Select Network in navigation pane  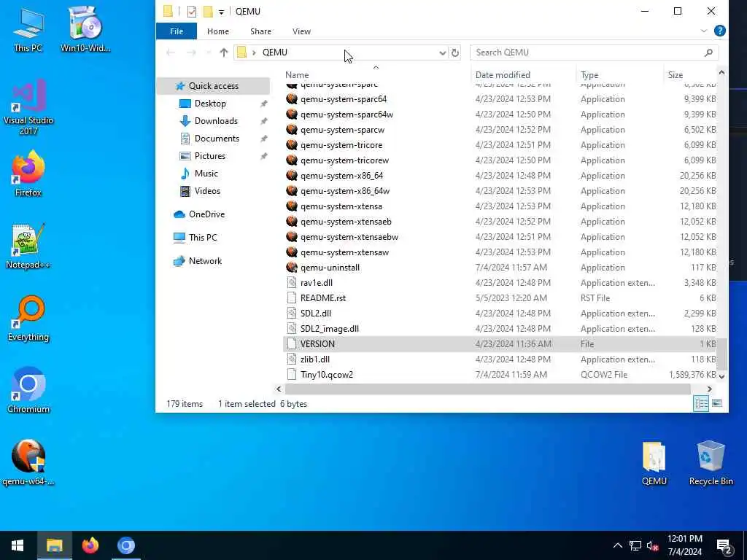(x=205, y=261)
